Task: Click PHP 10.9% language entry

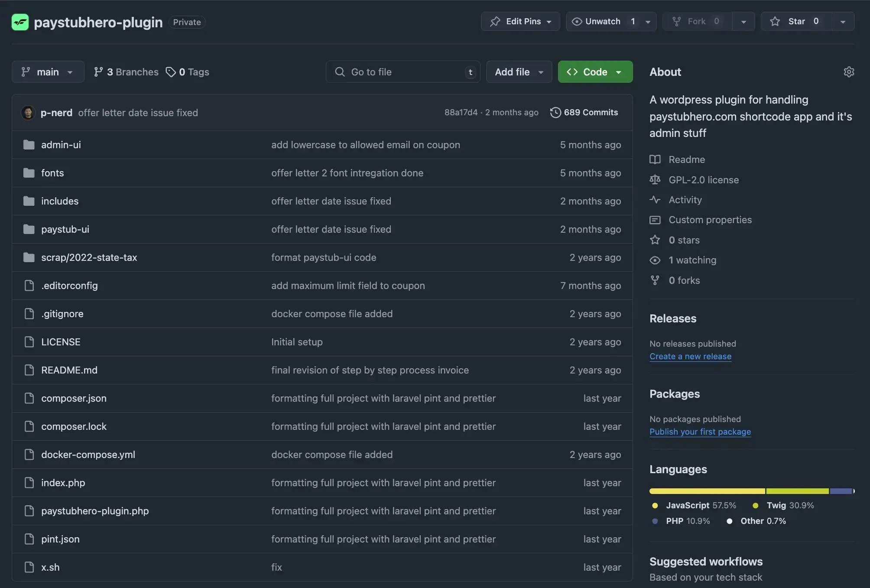Action: (x=681, y=521)
